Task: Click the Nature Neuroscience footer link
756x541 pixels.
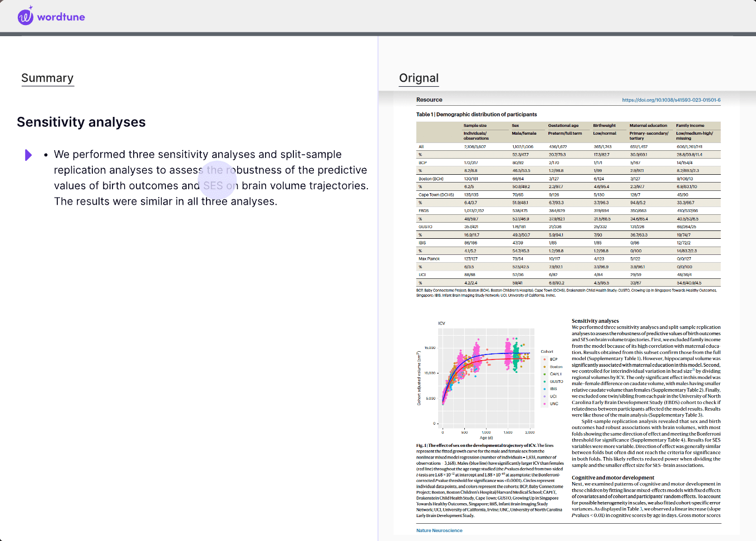Action: tap(439, 530)
